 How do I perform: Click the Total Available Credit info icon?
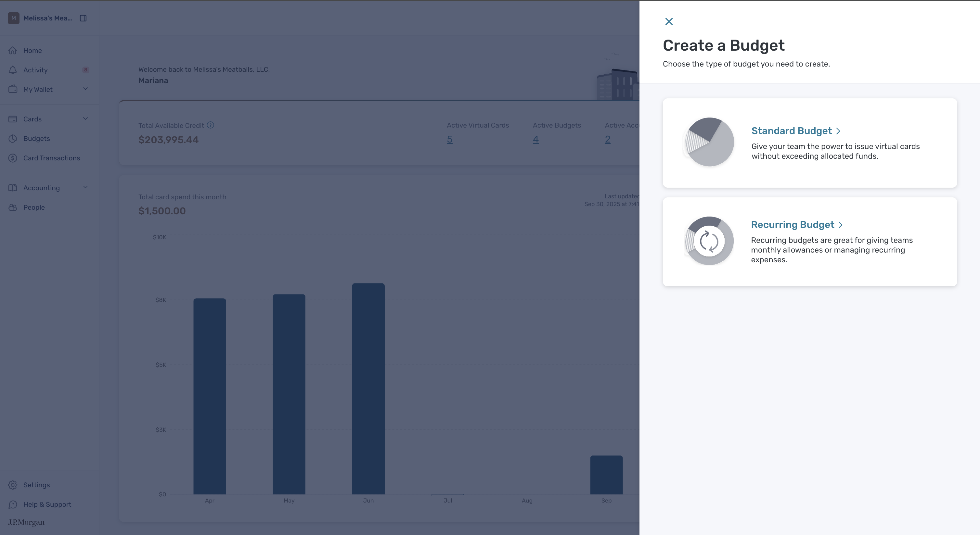[210, 125]
